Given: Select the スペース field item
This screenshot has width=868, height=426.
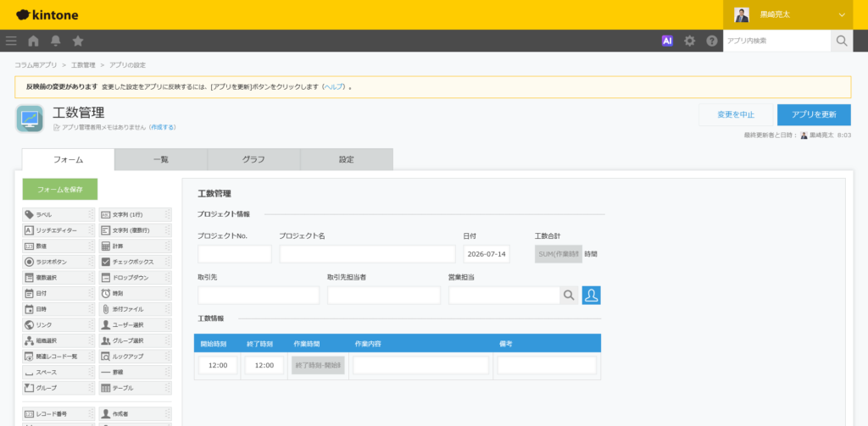Looking at the screenshot, I should [x=58, y=373].
